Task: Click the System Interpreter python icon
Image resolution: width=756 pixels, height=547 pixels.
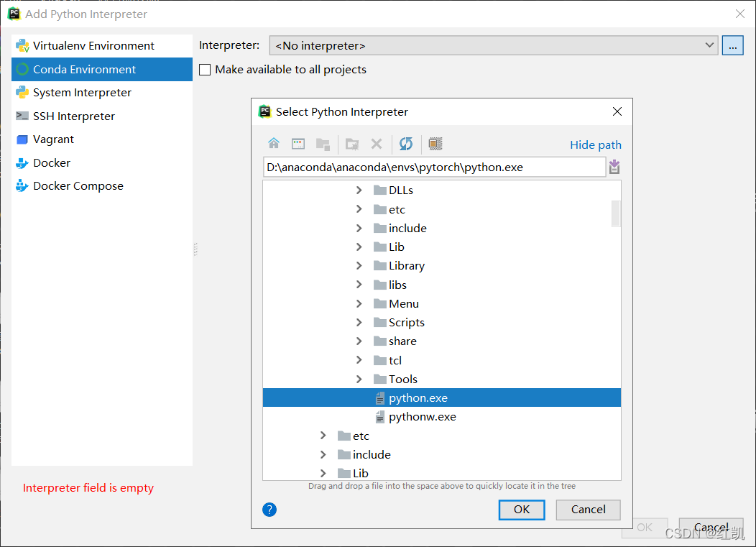Action: (22, 92)
